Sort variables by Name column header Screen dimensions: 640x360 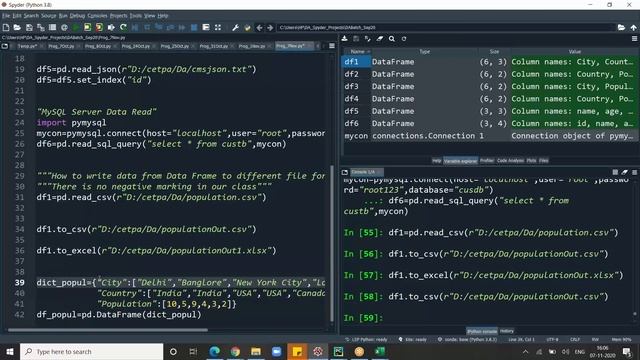[358, 51]
